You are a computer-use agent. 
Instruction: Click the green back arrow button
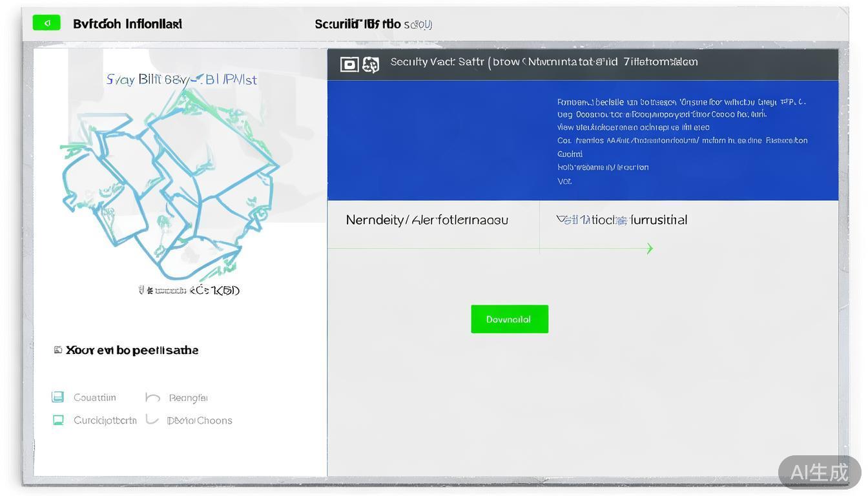(x=46, y=23)
